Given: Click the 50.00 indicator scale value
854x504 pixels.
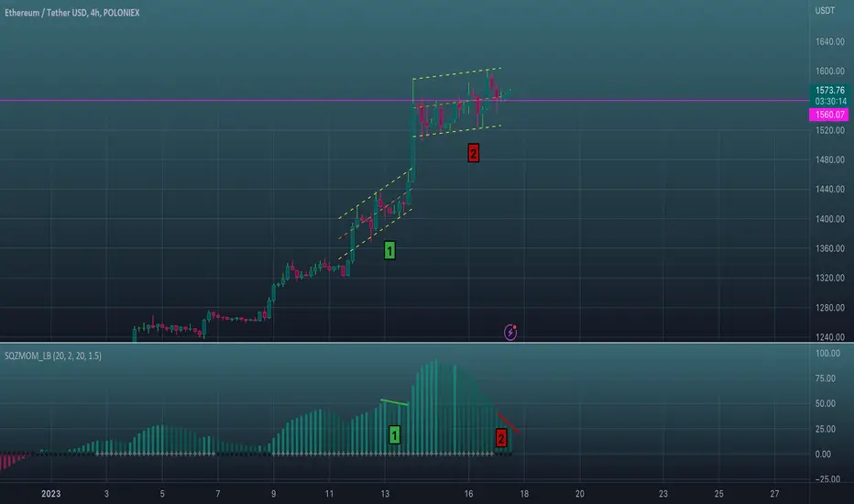Looking at the screenshot, I should [x=825, y=403].
